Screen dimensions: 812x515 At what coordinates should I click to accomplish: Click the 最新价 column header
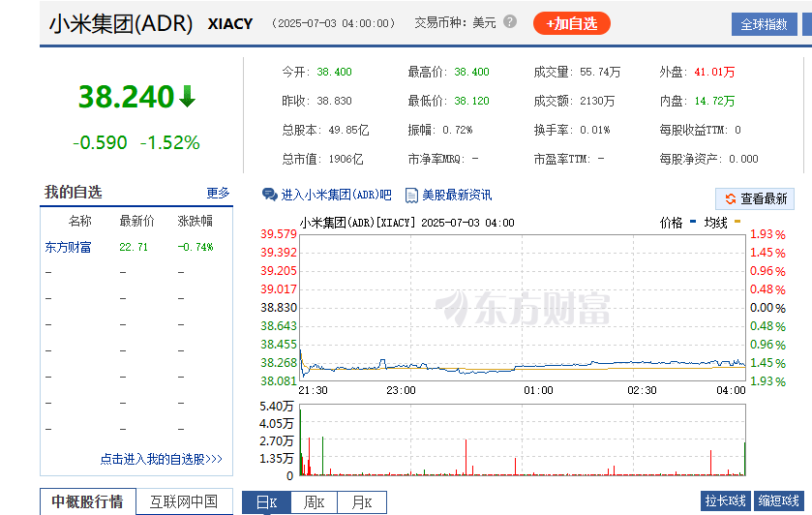coord(137,222)
